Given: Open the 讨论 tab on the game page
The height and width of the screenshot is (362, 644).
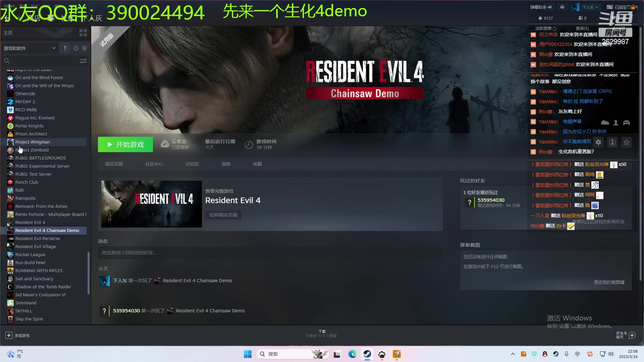Looking at the screenshot, I should pyautogui.click(x=192, y=164).
